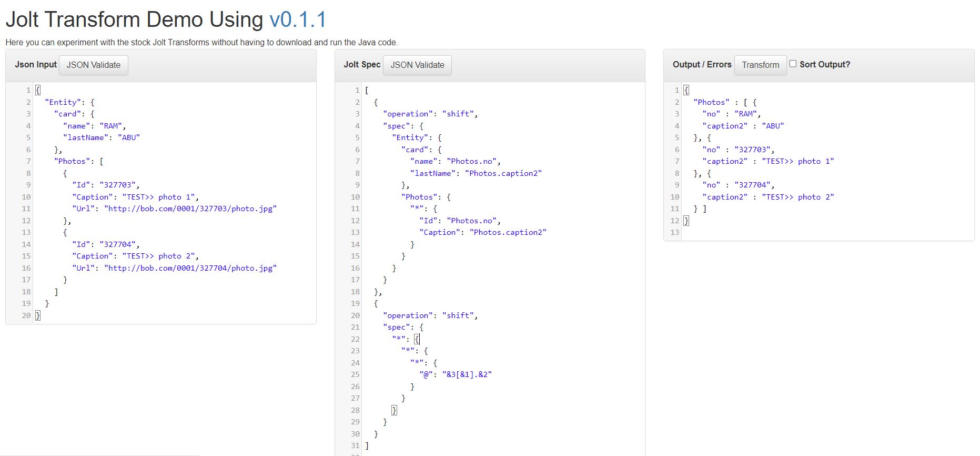Click line number 22 in Jolt Spec gutter
This screenshot has height=456, width=980.
coord(355,339)
